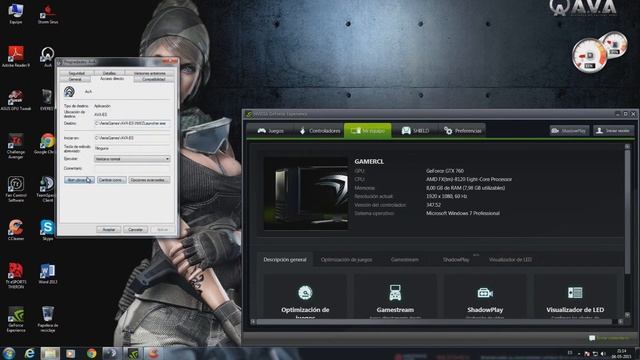Open the CCleaner desktop shortcut
The height and width of the screenshot is (360, 640).
16,230
